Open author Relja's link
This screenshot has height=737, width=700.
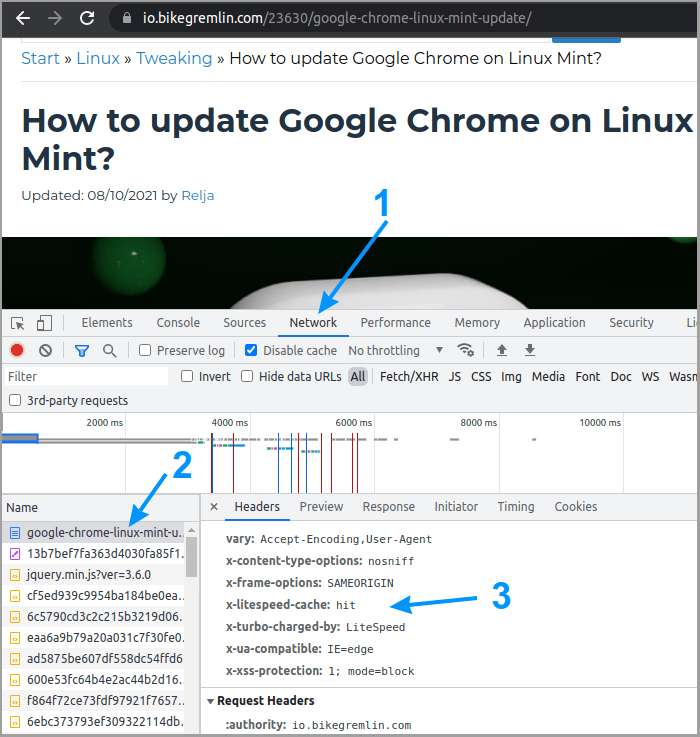[x=197, y=195]
